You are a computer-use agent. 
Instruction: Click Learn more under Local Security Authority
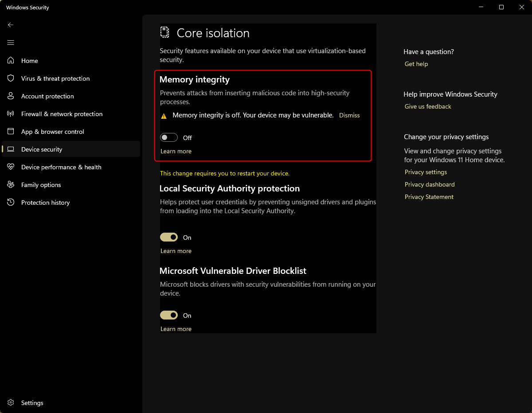pyautogui.click(x=176, y=251)
